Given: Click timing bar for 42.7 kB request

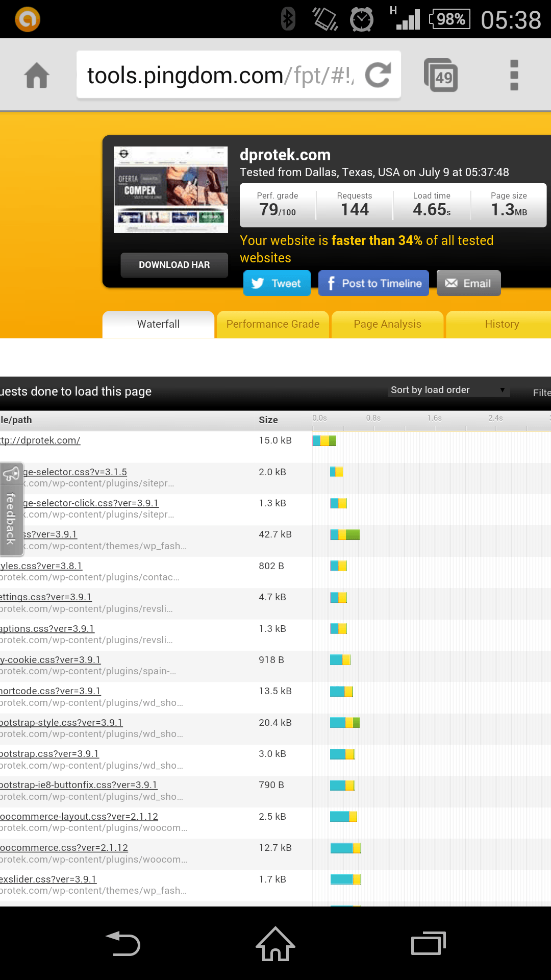Looking at the screenshot, I should pyautogui.click(x=345, y=534).
